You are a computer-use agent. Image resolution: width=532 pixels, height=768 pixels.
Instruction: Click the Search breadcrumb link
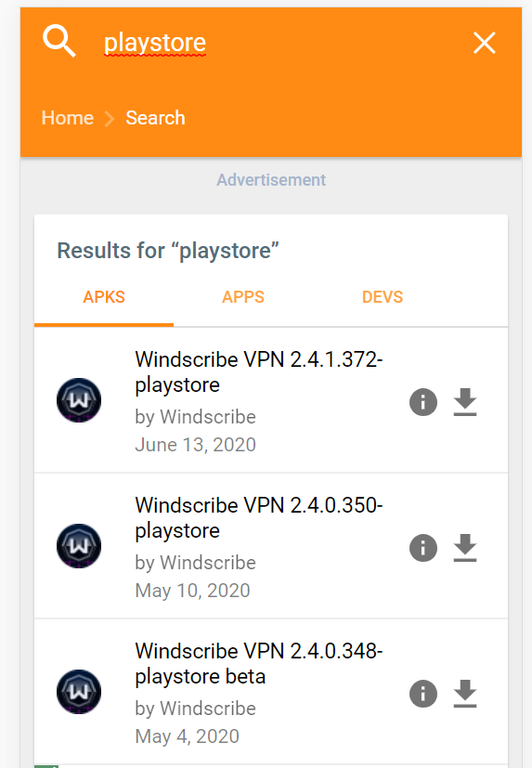pyautogui.click(x=155, y=118)
